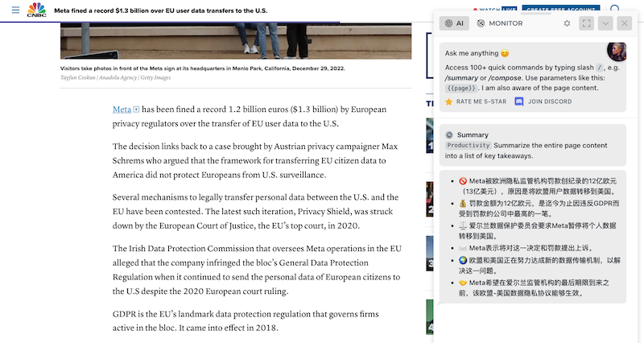The width and height of the screenshot is (644, 343).
Task: Open the search magnifier icon
Action: (615, 9)
